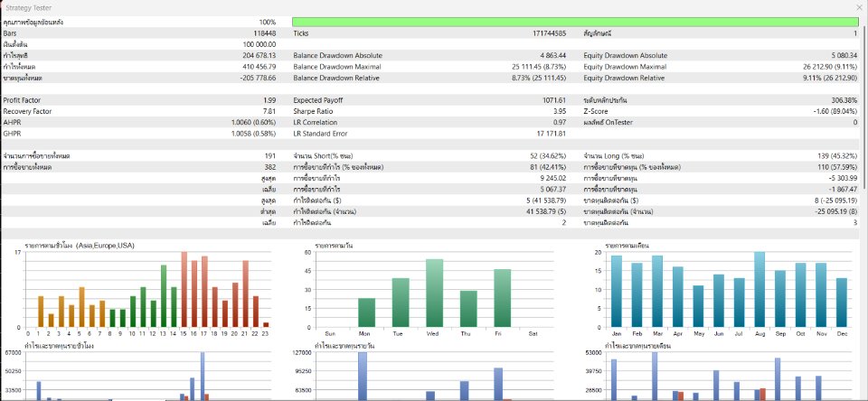868x401 pixels.
Task: Select the net profit value "204 678.13"
Action: (x=259, y=55)
